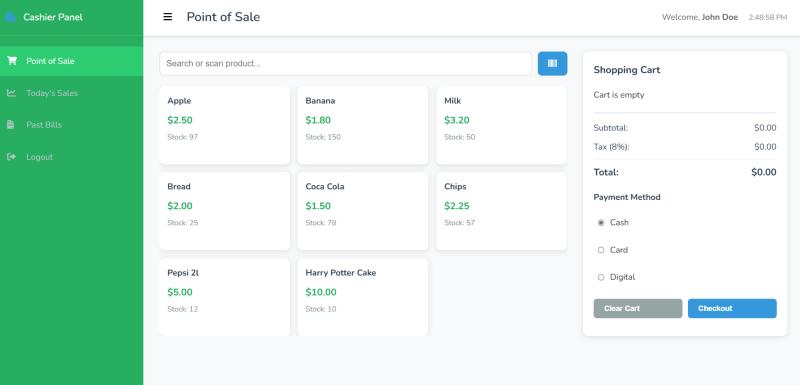Click the Shopping Cart heading
800x385 pixels.
(627, 70)
